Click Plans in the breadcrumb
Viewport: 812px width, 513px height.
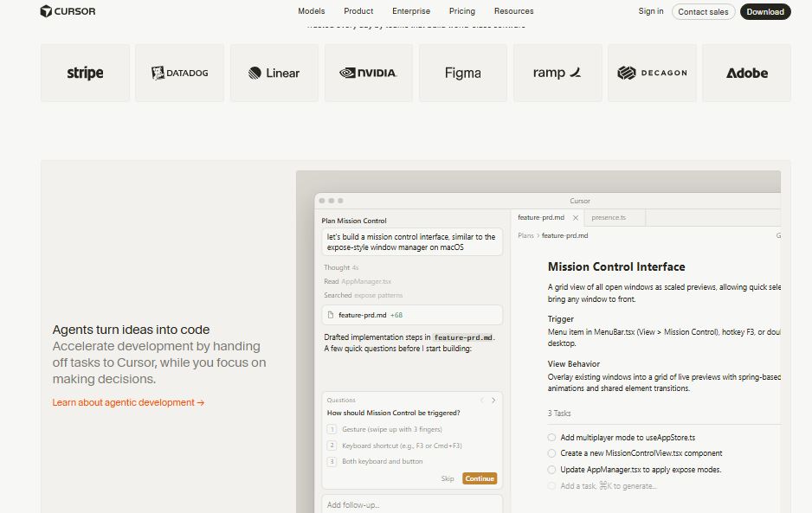click(525, 235)
